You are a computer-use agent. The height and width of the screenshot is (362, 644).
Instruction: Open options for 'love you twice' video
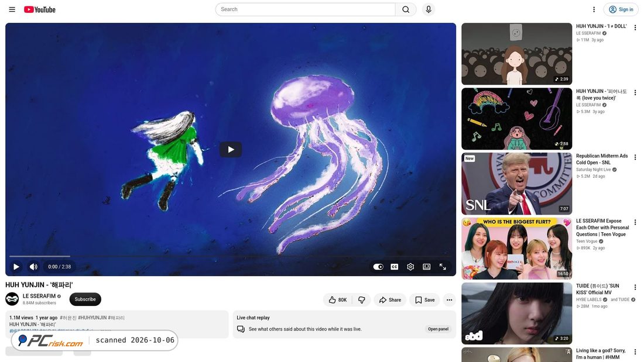635,93
